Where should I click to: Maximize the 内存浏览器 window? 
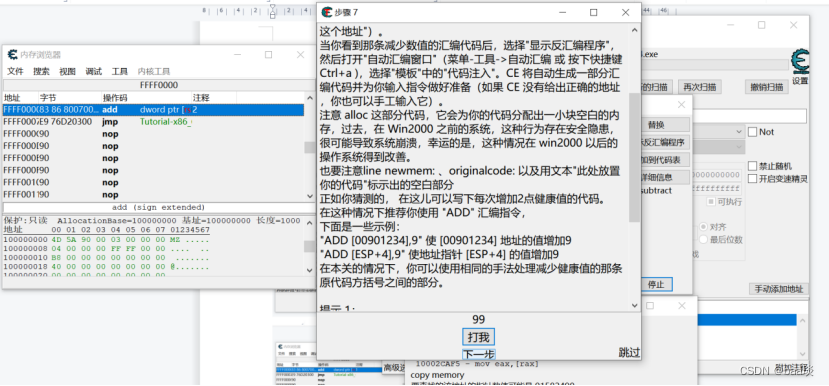point(269,54)
